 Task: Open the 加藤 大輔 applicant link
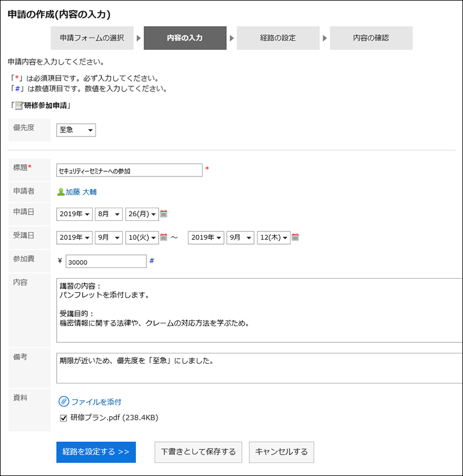point(81,192)
